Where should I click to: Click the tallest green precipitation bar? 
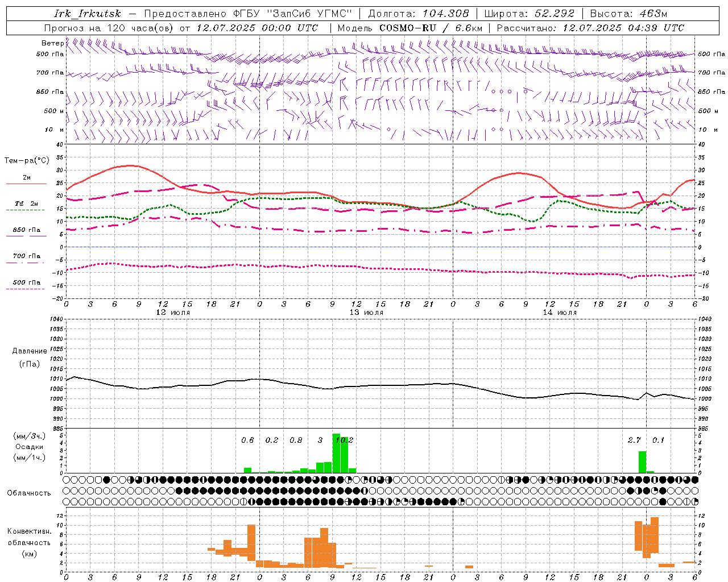click(336, 454)
